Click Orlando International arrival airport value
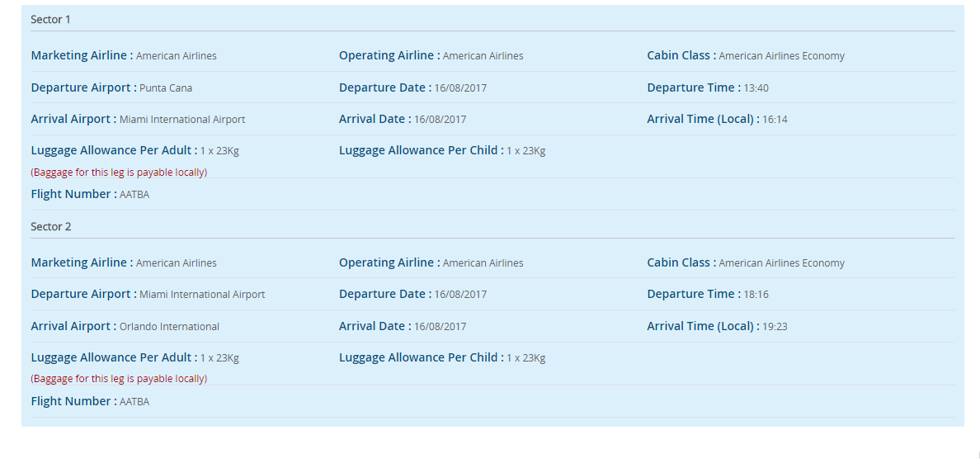This screenshot has width=980, height=468. coord(169,327)
